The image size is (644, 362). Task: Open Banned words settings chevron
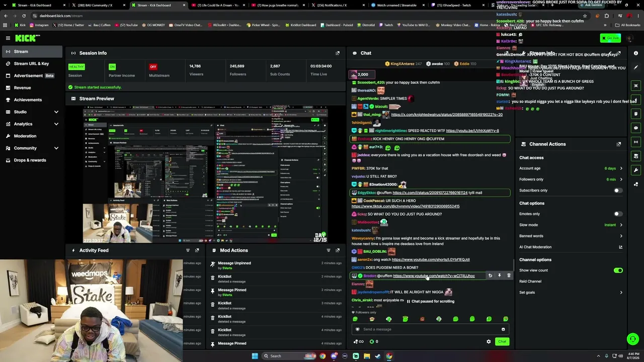621,236
